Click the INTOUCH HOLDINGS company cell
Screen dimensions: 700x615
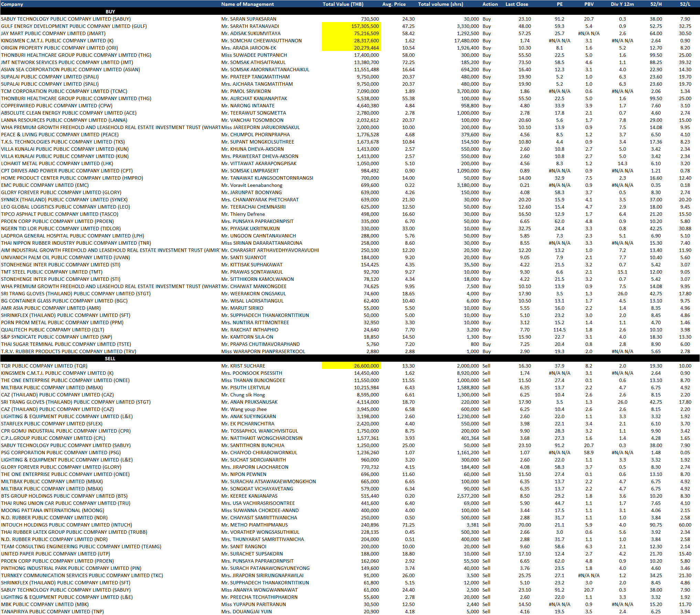[66, 525]
